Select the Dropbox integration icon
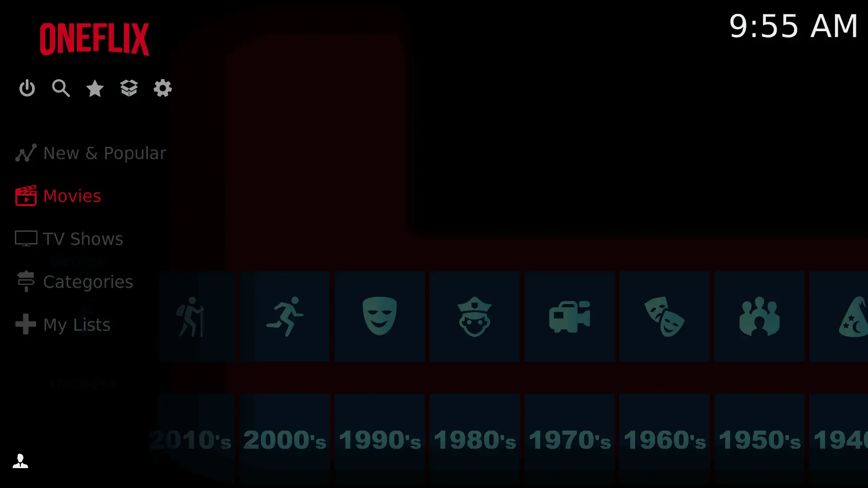Screen dimensions: 868x488 click(129, 88)
